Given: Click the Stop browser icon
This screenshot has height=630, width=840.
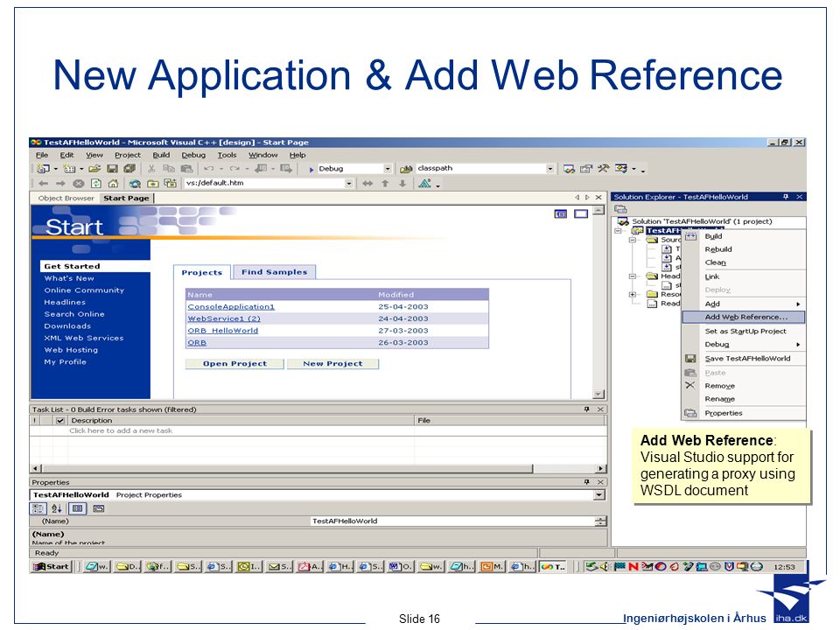Looking at the screenshot, I should coord(78,183).
